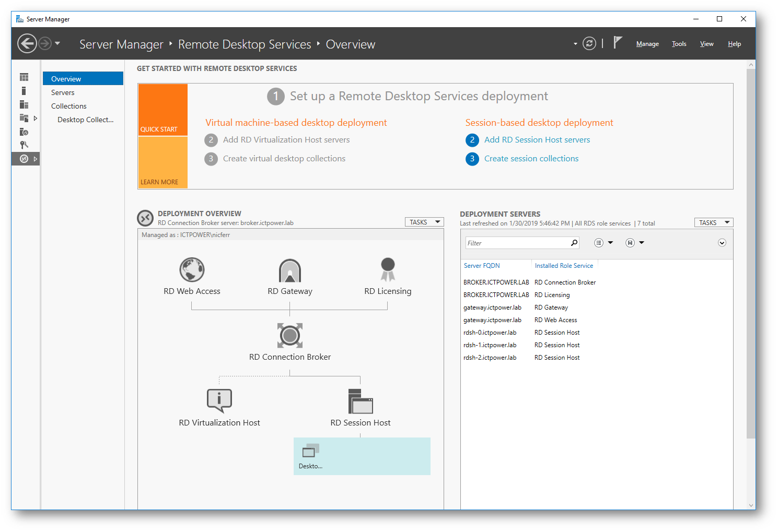This screenshot has height=532, width=778.
Task: Click the RD Connection Broker icon
Action: (x=290, y=335)
